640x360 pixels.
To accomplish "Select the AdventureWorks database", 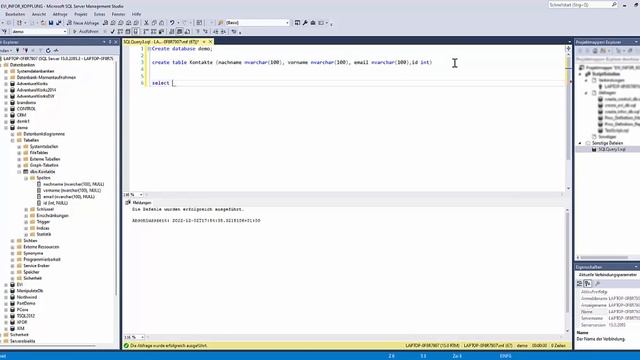I will coord(32,84).
